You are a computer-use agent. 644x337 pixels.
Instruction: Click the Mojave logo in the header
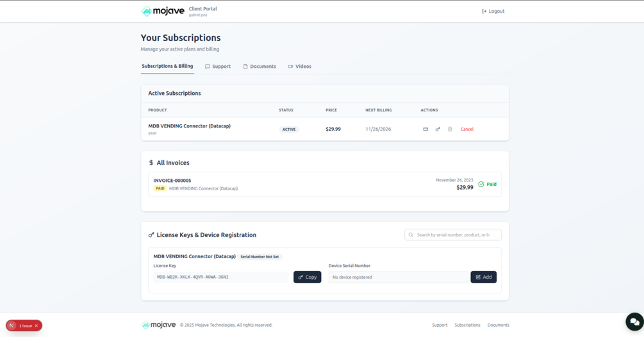point(163,11)
